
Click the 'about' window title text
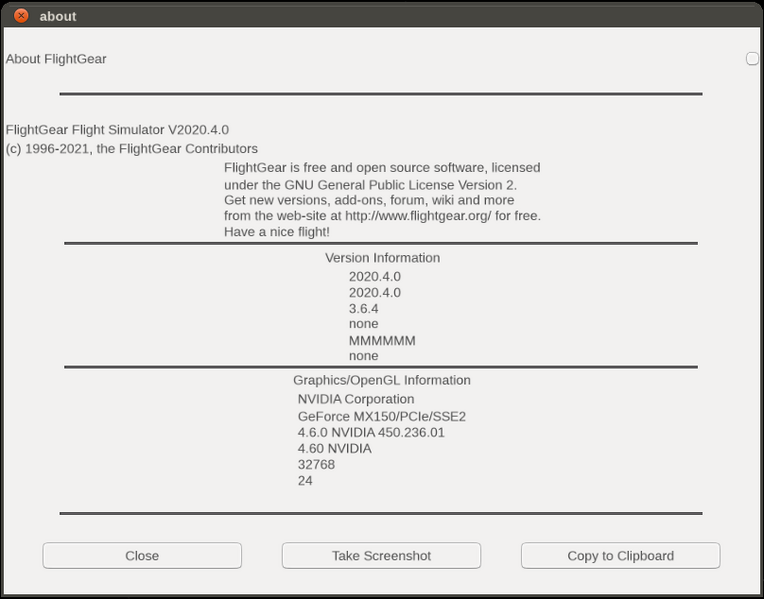[x=58, y=16]
